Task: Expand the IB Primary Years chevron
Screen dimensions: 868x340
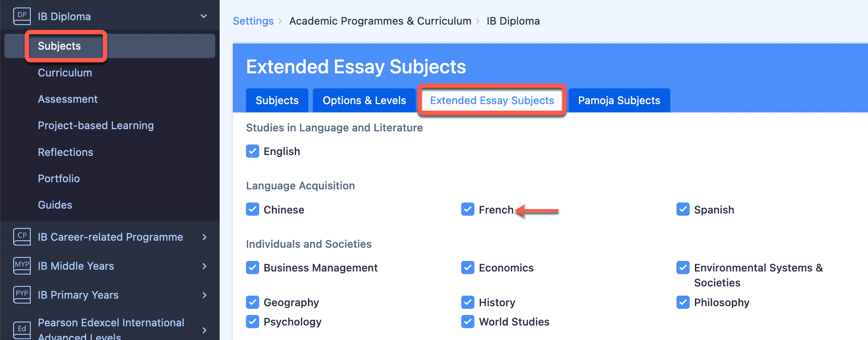Action: tap(204, 295)
